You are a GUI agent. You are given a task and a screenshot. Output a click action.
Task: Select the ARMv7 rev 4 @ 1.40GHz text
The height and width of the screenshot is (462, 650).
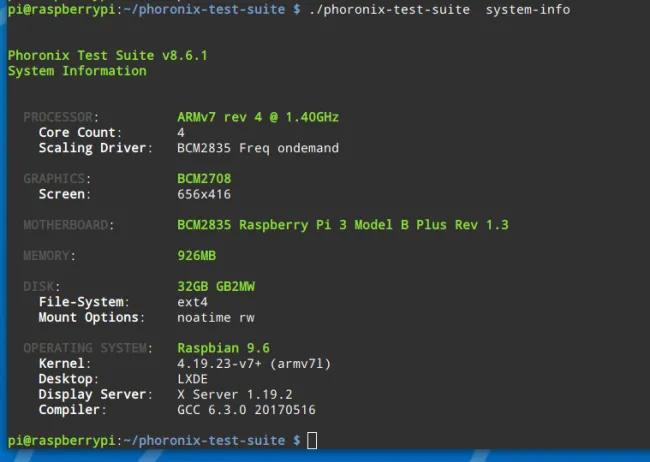[257, 117]
